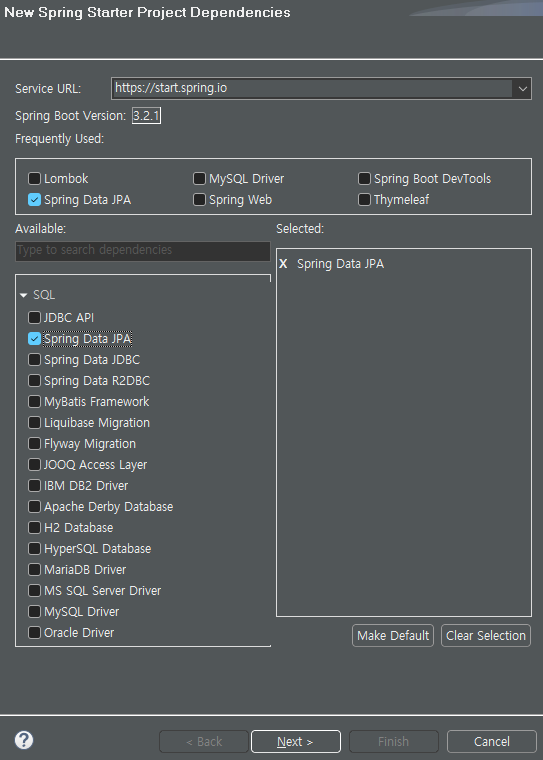Check JDBC API under SQL

click(34, 317)
